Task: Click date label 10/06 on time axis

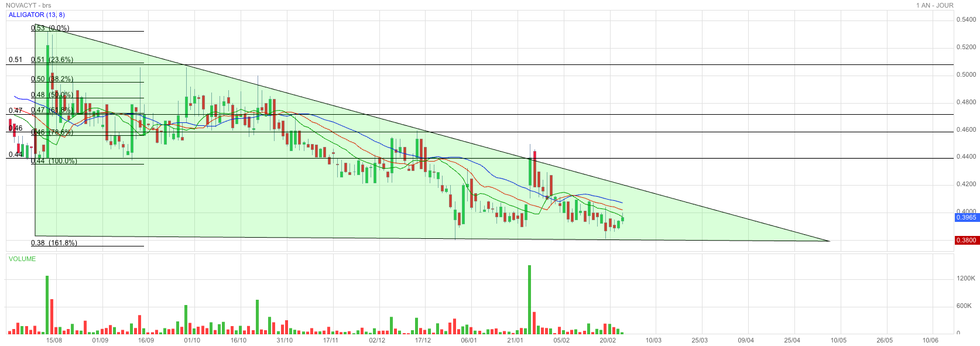Action: pos(930,340)
